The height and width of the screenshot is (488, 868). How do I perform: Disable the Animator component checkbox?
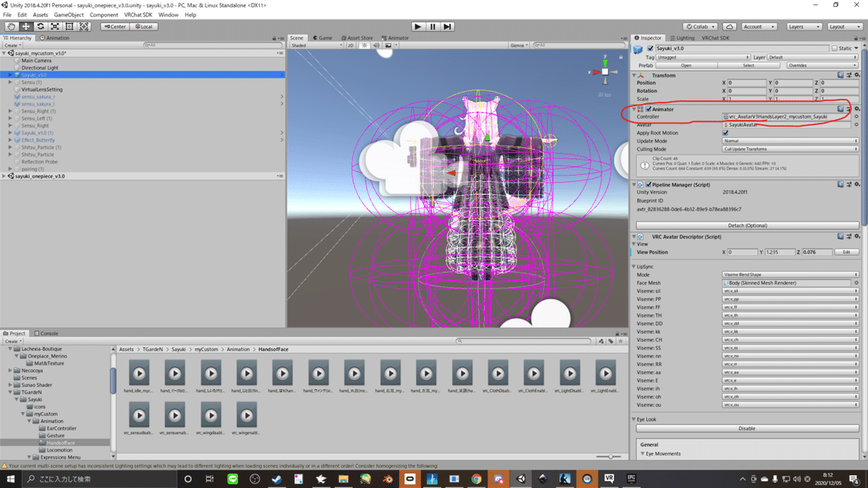click(x=649, y=109)
